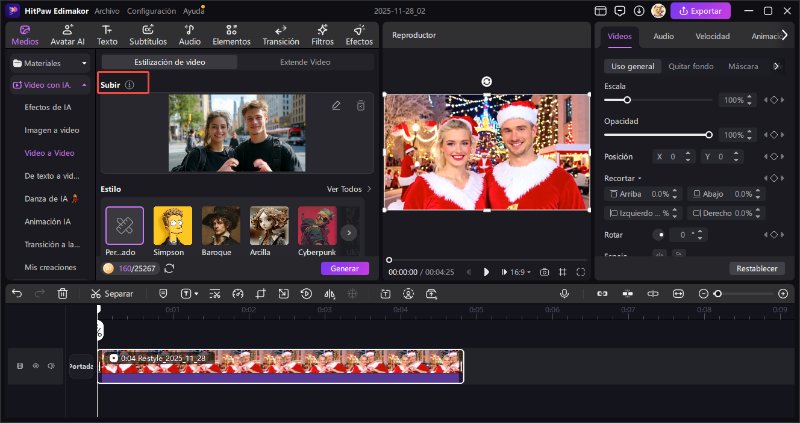Select the Simpson style thumbnail
The image size is (800, 423).
172,226
